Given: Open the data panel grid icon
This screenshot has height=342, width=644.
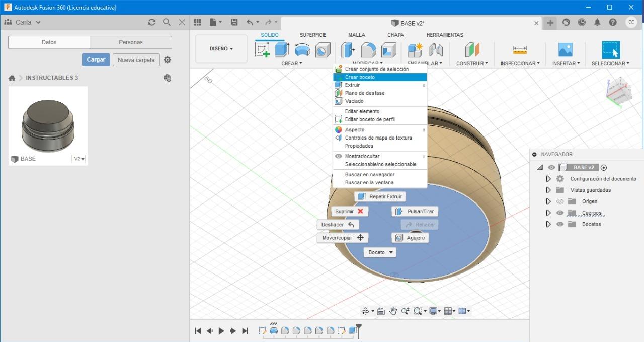Looking at the screenshot, I should [x=198, y=22].
